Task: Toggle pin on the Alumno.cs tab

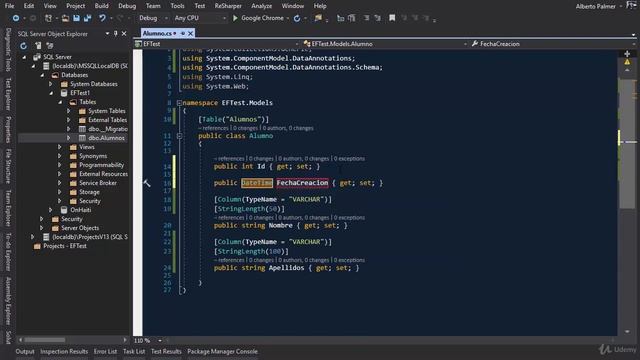Action: point(182,33)
